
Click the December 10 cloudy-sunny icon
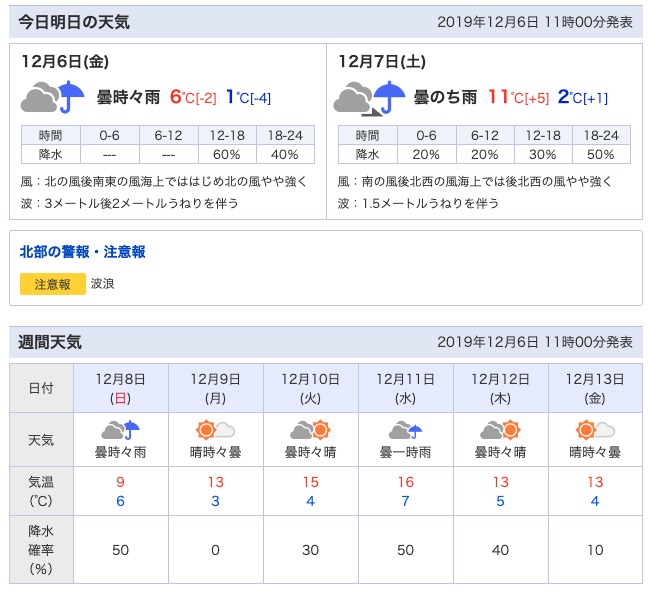point(310,431)
